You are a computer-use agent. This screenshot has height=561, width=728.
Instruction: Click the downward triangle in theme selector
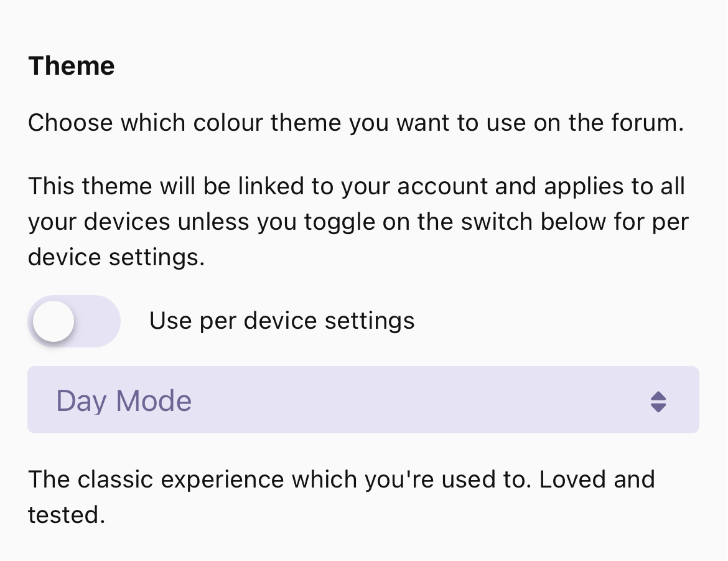pos(658,408)
